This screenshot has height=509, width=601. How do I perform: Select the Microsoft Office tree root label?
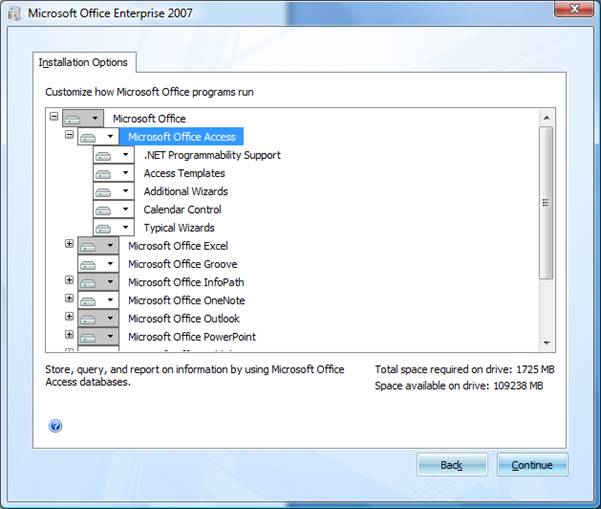149,118
